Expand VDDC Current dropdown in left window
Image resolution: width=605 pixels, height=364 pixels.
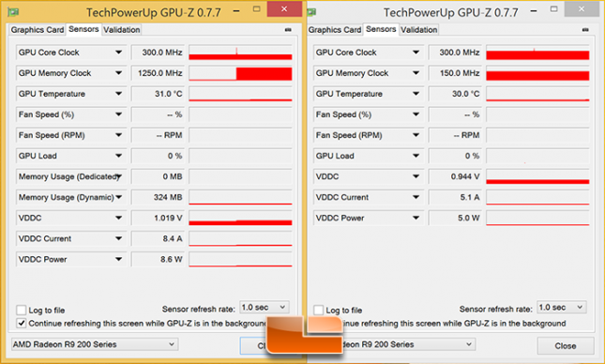(118, 238)
